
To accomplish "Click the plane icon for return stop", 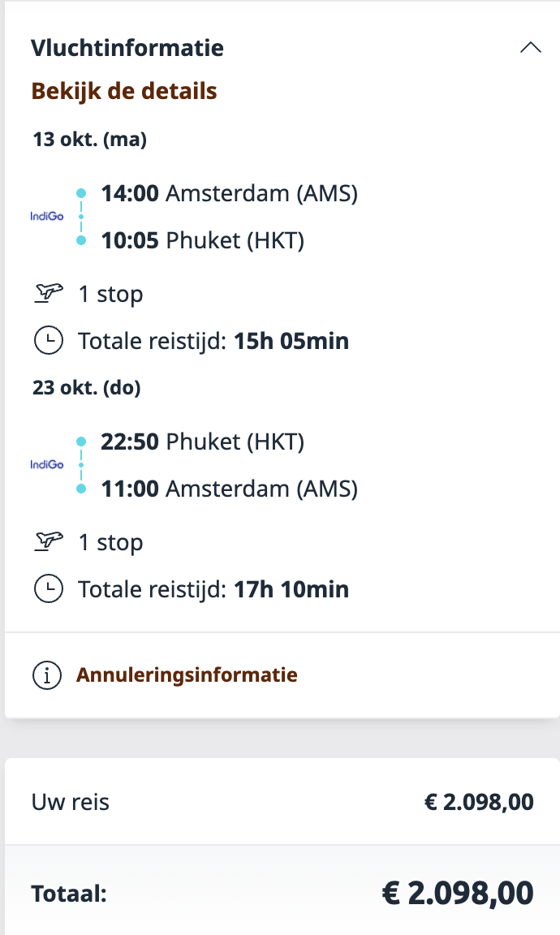I will coord(48,541).
